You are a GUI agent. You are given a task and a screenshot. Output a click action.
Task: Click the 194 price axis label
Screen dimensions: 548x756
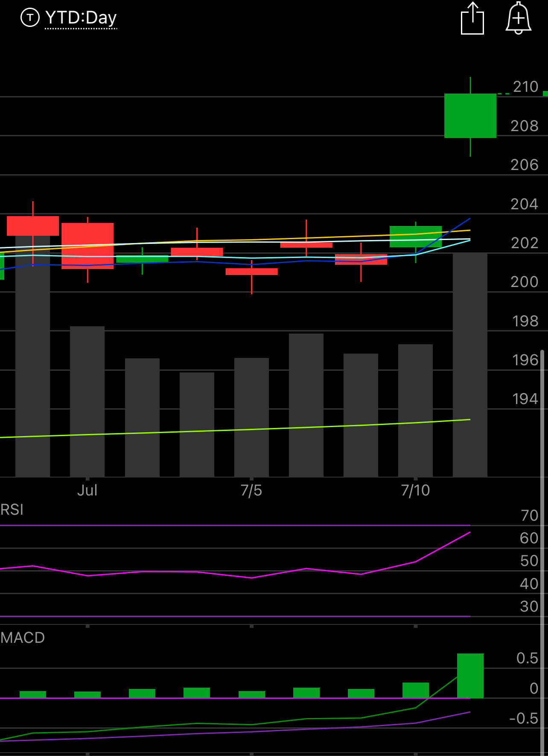(x=525, y=399)
